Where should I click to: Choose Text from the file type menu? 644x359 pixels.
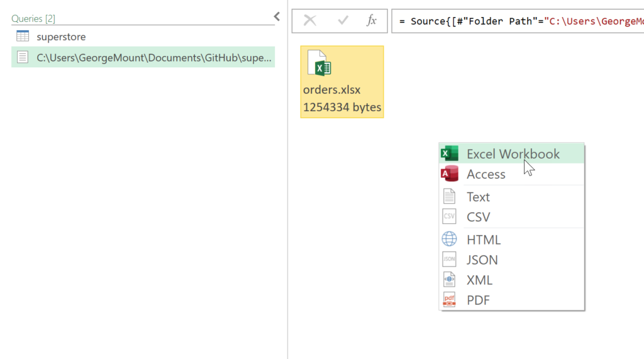pyautogui.click(x=478, y=197)
